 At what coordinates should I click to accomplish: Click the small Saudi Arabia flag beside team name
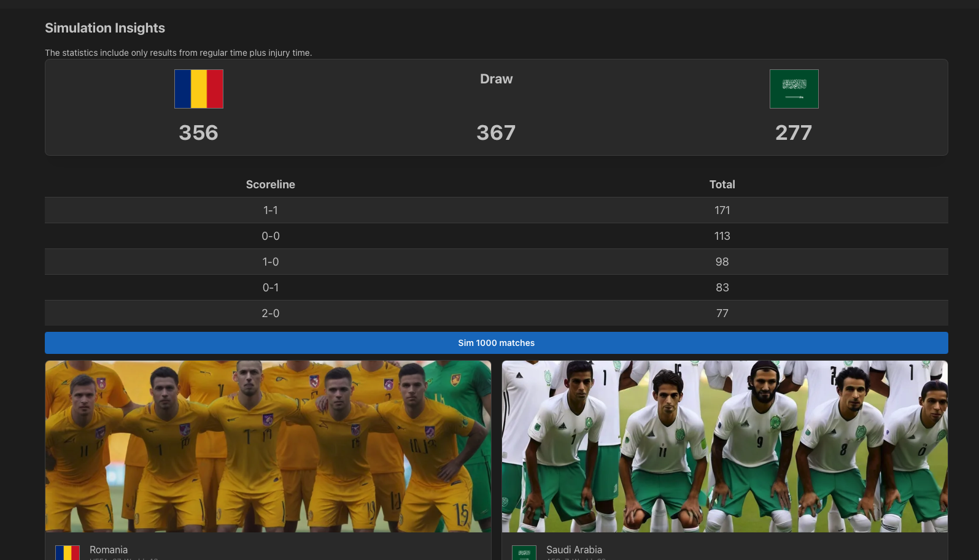(524, 553)
